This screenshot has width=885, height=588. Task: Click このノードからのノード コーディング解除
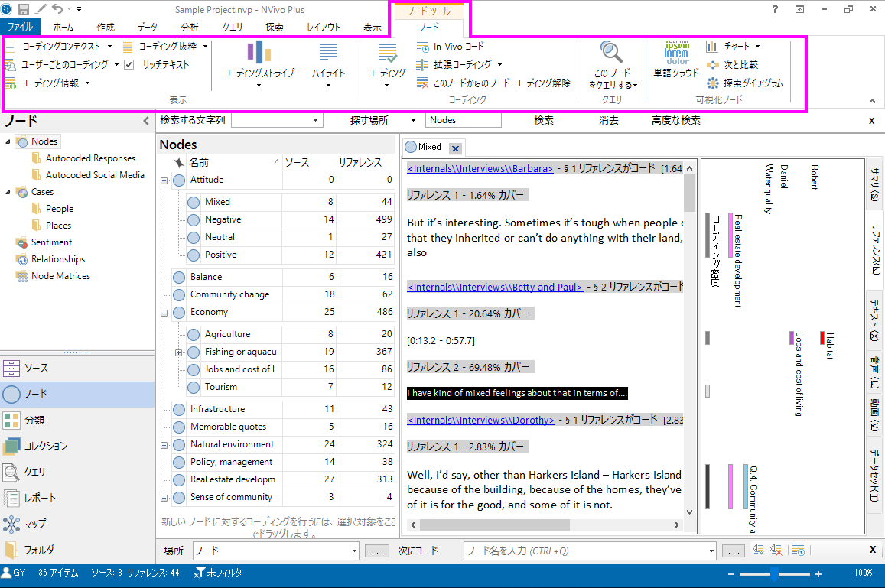tap(494, 83)
